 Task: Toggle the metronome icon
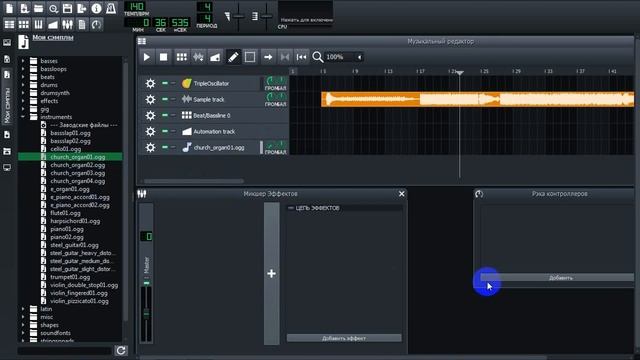(111, 9)
